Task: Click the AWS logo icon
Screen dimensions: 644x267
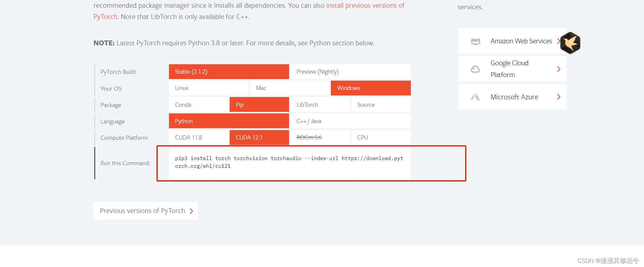Action: tap(475, 41)
